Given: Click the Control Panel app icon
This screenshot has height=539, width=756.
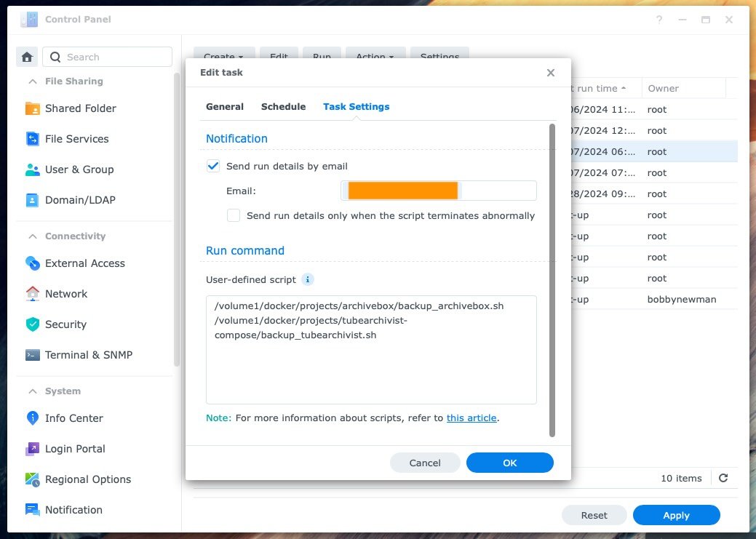Looking at the screenshot, I should (x=29, y=20).
